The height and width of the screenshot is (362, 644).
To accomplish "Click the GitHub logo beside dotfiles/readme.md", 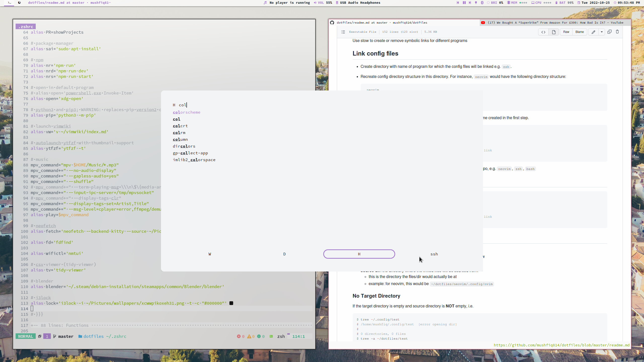I will [x=332, y=22].
